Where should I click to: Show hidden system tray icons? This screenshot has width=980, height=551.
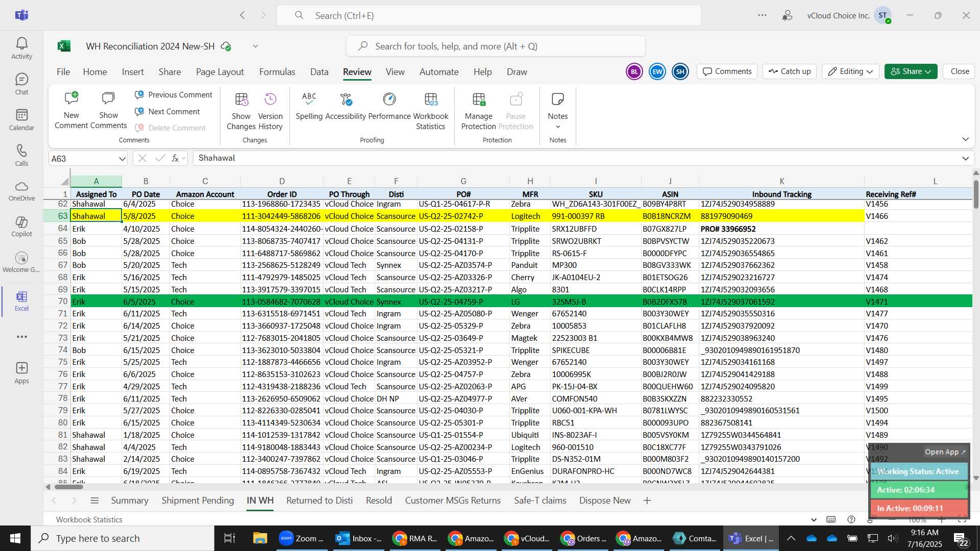791,538
